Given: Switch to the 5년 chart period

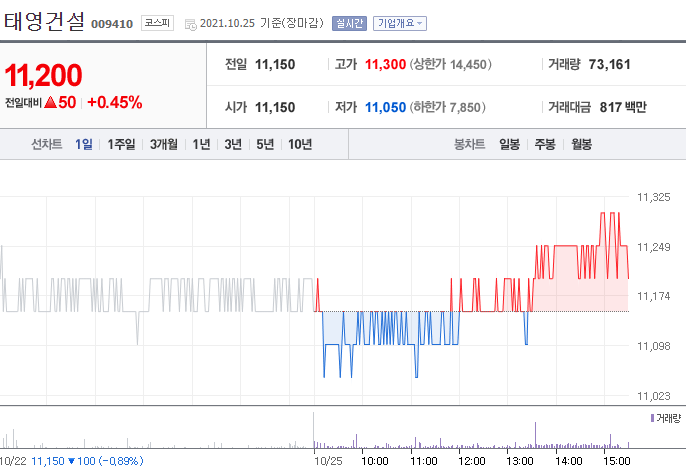Looking at the screenshot, I should pos(265,144).
